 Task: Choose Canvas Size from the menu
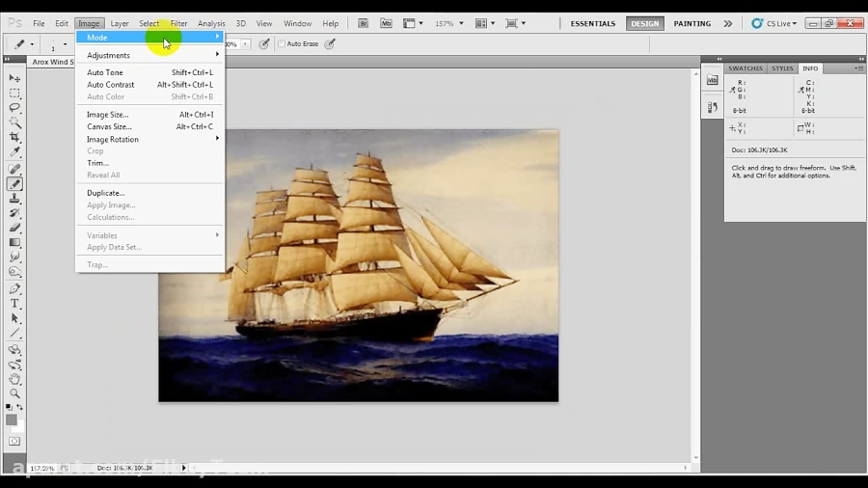tap(149, 126)
